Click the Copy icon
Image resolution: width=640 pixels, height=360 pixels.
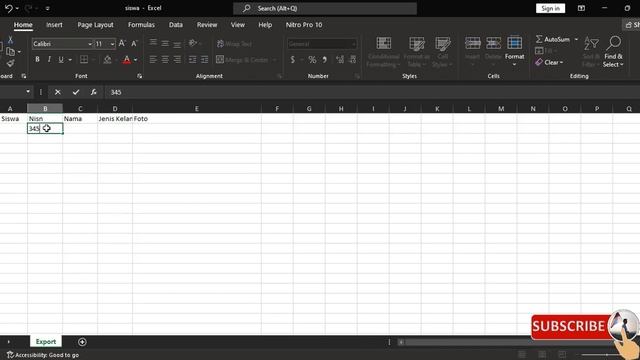coord(11,52)
